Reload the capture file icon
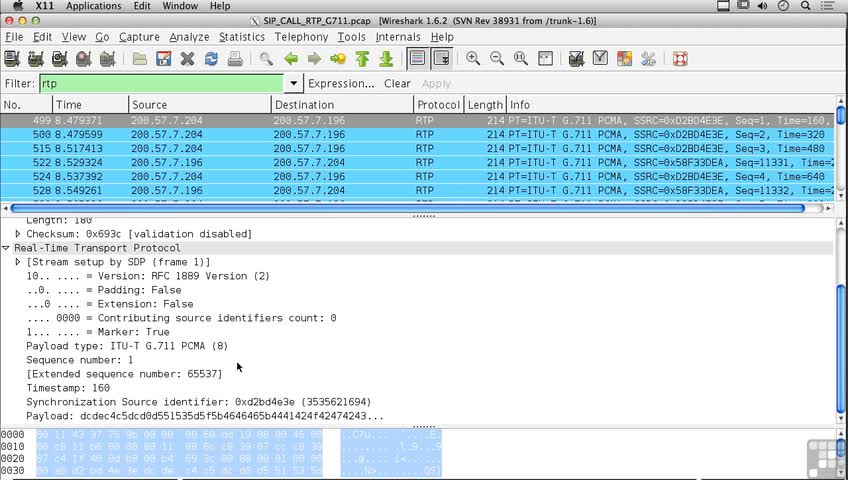Image resolution: width=848 pixels, height=480 pixels. tap(211, 58)
